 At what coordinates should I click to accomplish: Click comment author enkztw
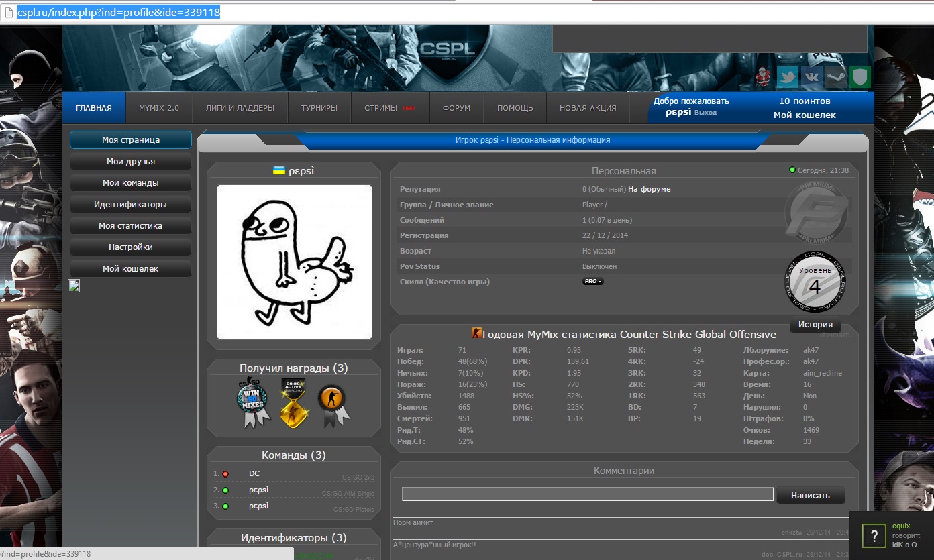[x=792, y=533]
